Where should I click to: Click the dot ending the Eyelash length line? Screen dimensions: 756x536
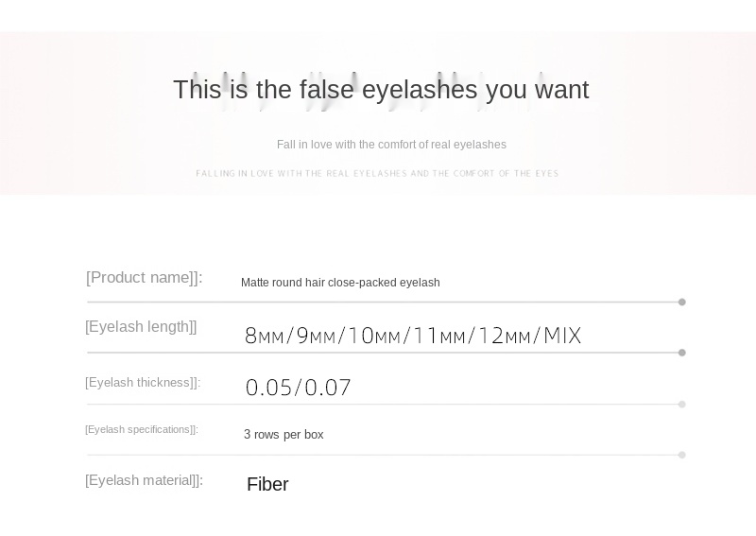point(681,353)
